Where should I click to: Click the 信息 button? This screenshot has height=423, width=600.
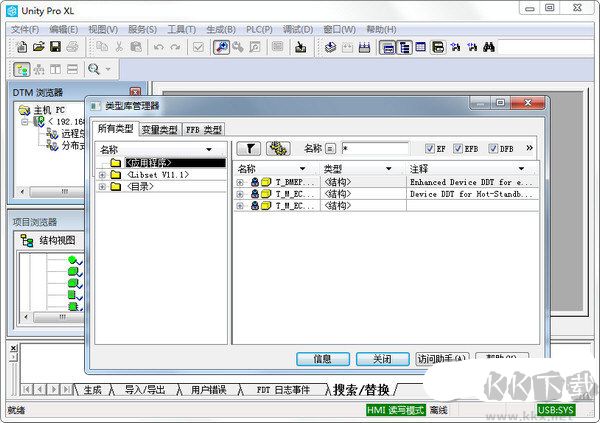(323, 359)
